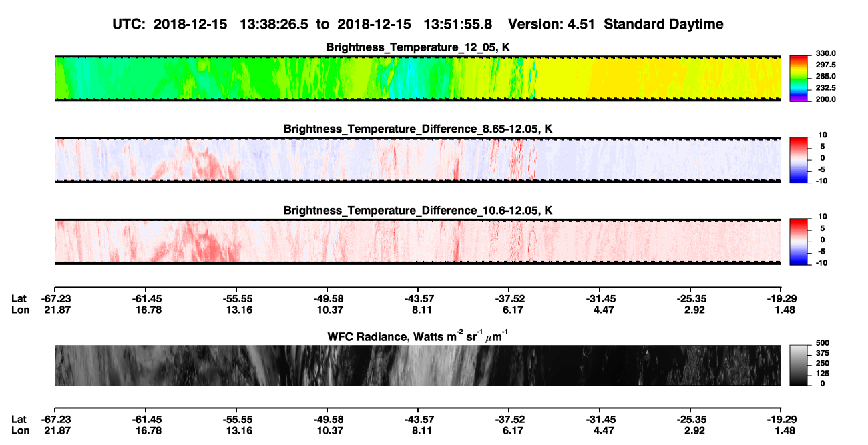Viewport: 868px width, 445px height.
Task: Click the 250 label on radiance colorbar
Action: (823, 363)
